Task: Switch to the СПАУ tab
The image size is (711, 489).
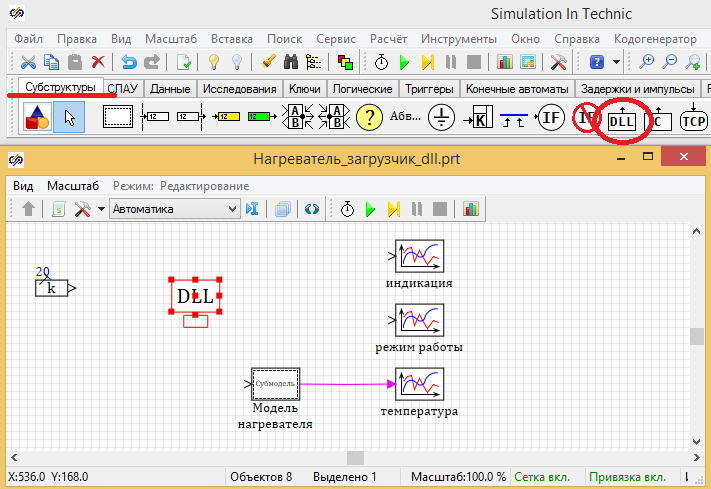Action: pyautogui.click(x=123, y=88)
